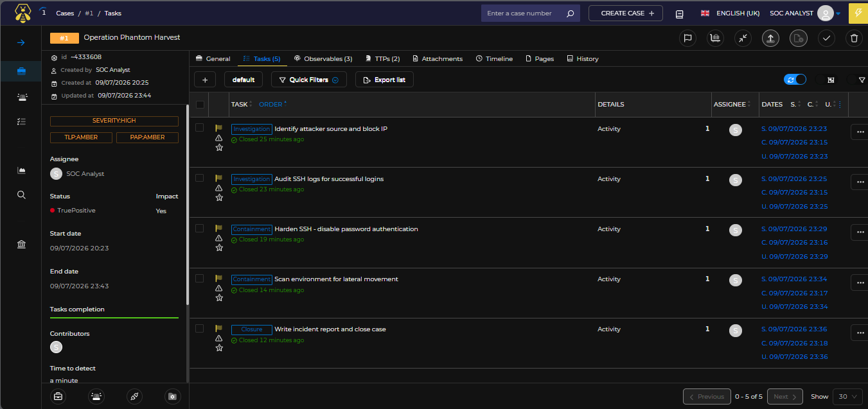Open actions menu for 'Scan environment' task
The height and width of the screenshot is (409, 868).
tap(860, 282)
